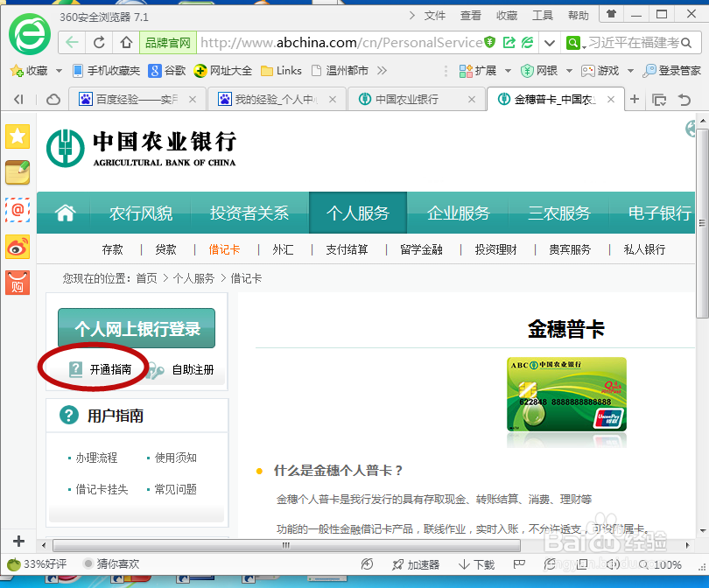Restore closed tab with undo arrow icon

click(x=684, y=100)
